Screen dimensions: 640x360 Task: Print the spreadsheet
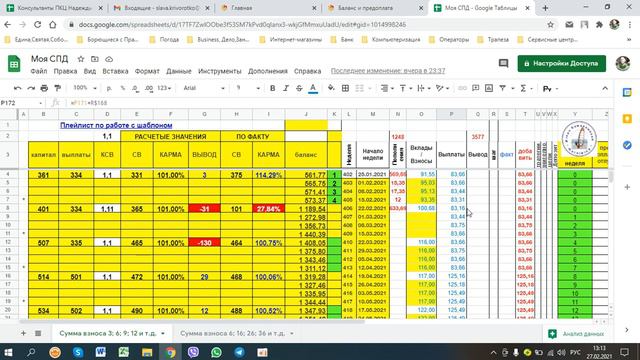pyautogui.click(x=44, y=88)
